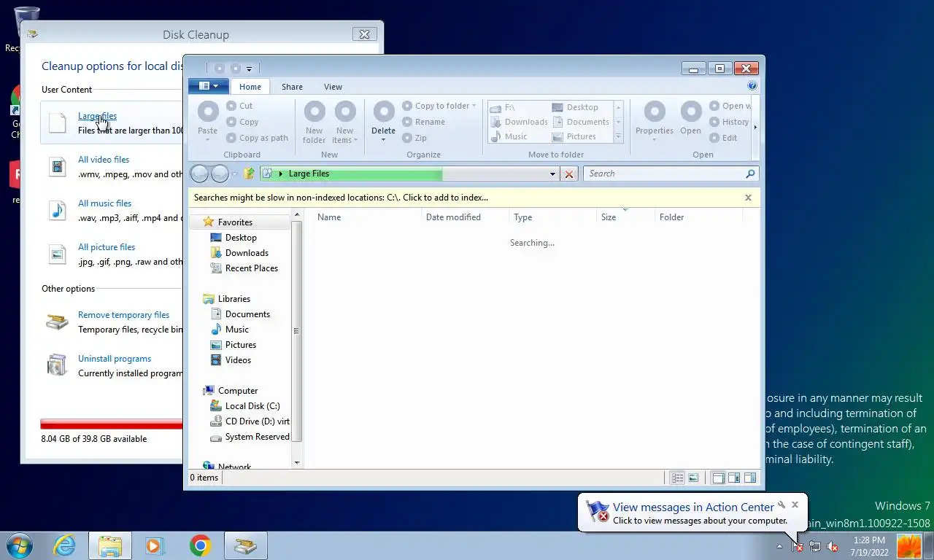The height and width of the screenshot is (560, 934).
Task: Open the address bar history dropdown
Action: pos(552,174)
